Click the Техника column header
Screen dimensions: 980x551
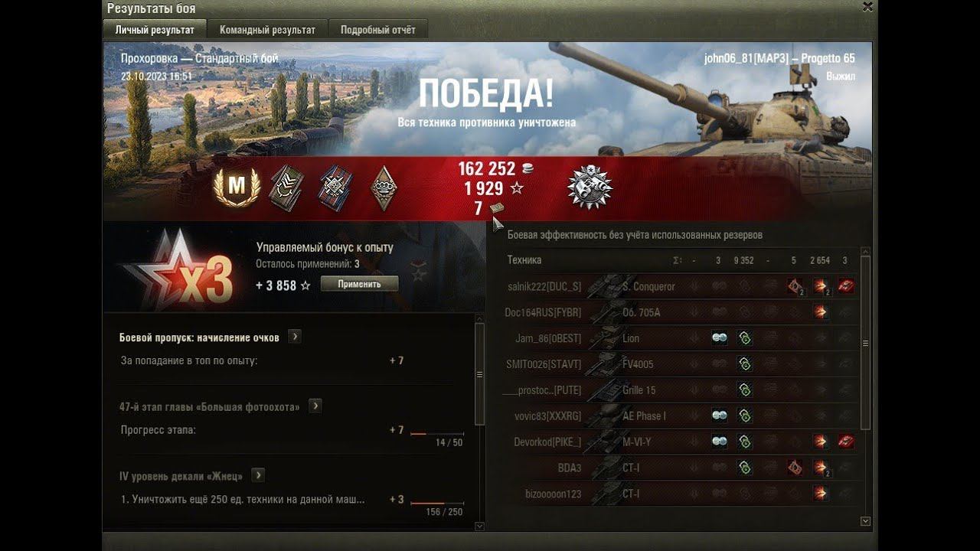(x=524, y=260)
